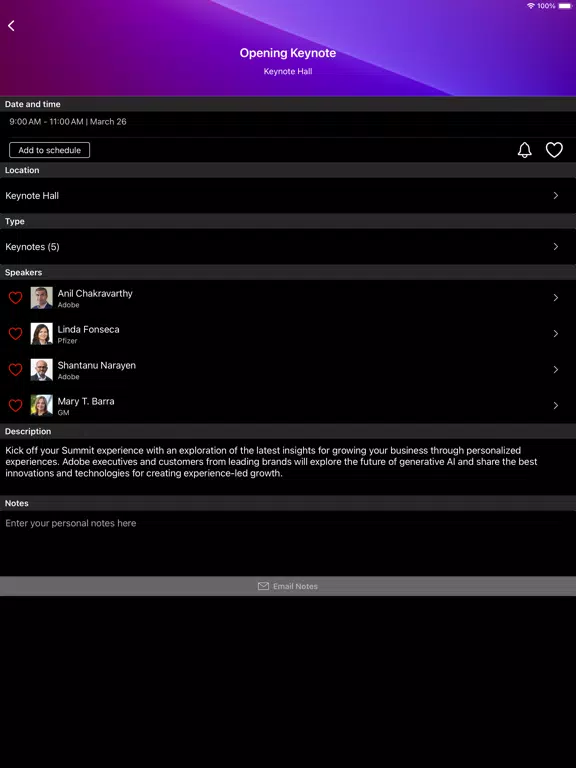Expand the Mary T. Barra row chevron
The height and width of the screenshot is (768, 576).
point(555,406)
